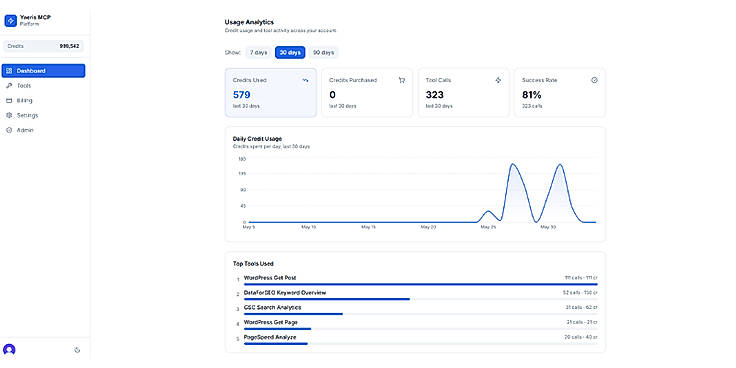Click the PageSpeed Analyze usage bar
This screenshot has height=368, width=736.
[x=421, y=344]
